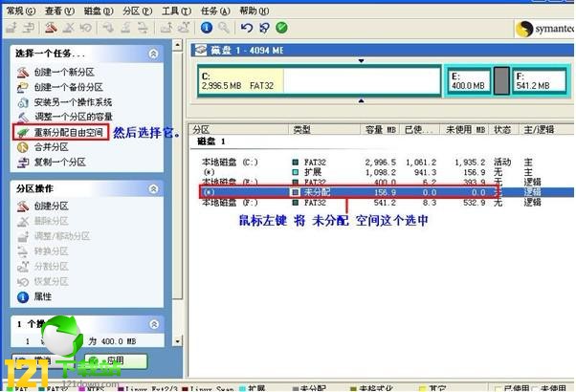Click sidebar scrollbar down arrow

[x=177, y=341]
